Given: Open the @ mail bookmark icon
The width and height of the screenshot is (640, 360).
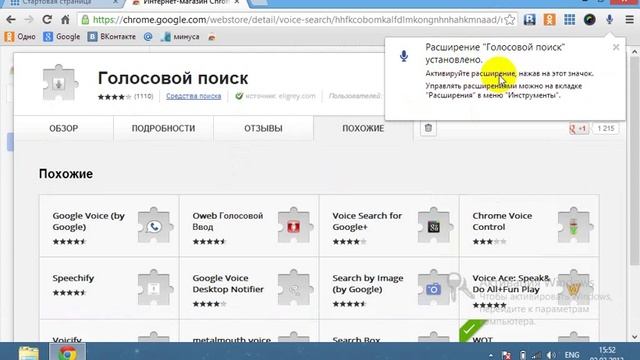Looking at the screenshot, I should tap(148, 37).
